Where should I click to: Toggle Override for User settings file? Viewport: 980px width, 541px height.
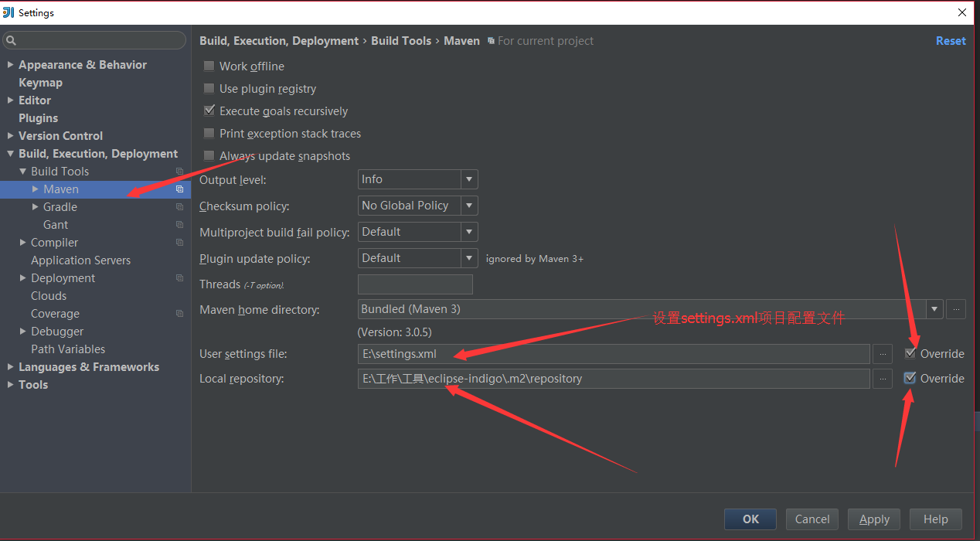tap(910, 354)
